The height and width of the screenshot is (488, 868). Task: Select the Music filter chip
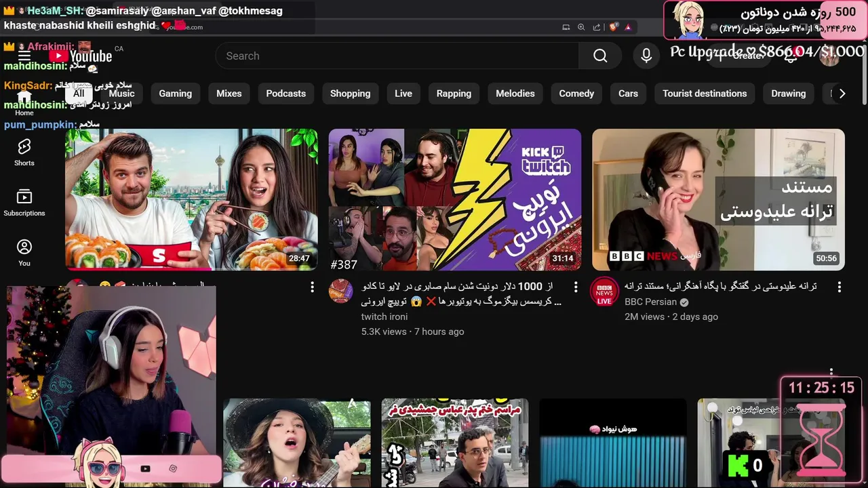pos(121,94)
